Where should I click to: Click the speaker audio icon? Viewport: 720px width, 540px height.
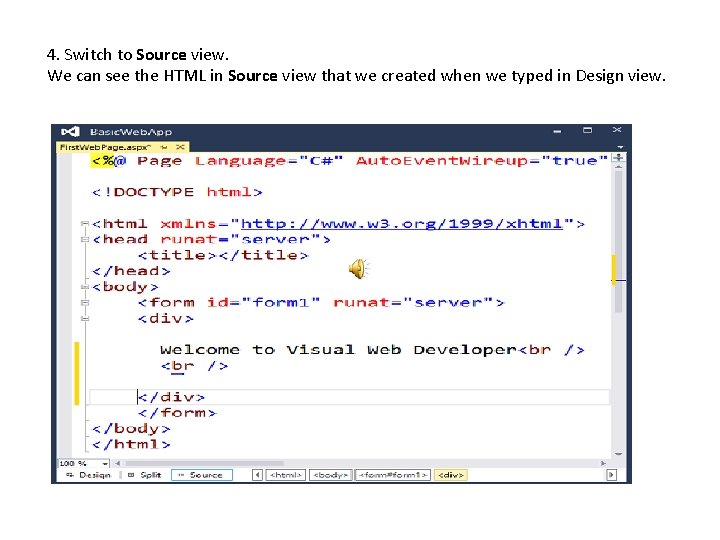(x=359, y=269)
